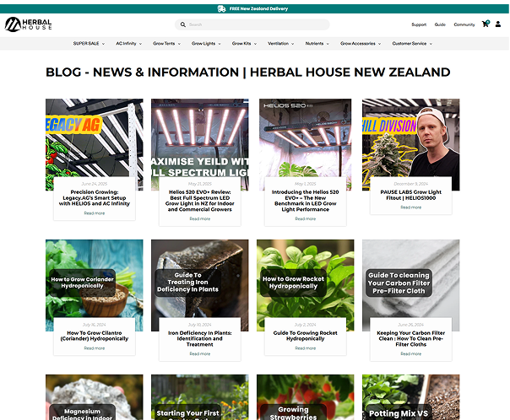Click the Herbal House logo
Viewport: 510px width, 420px height.
pyautogui.click(x=30, y=24)
